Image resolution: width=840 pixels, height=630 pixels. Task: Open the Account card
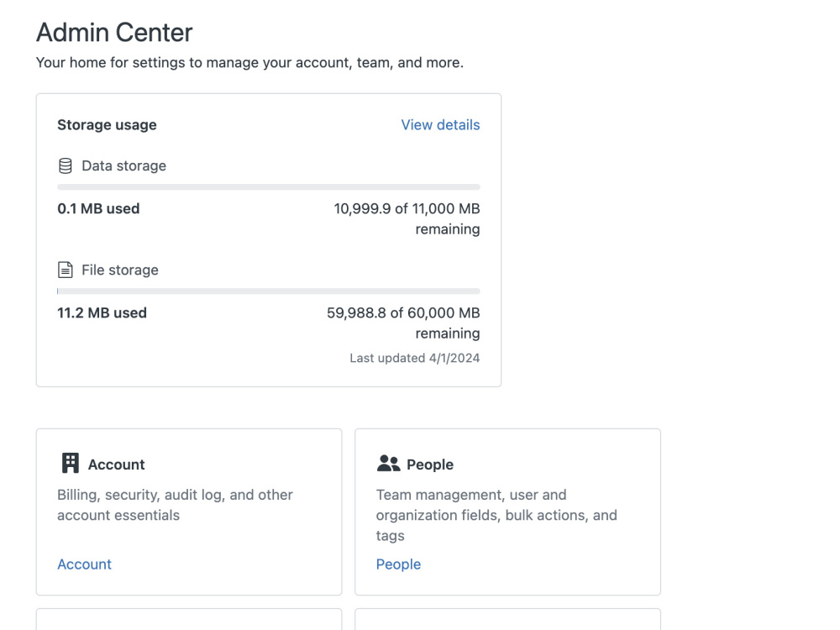[x=189, y=511]
